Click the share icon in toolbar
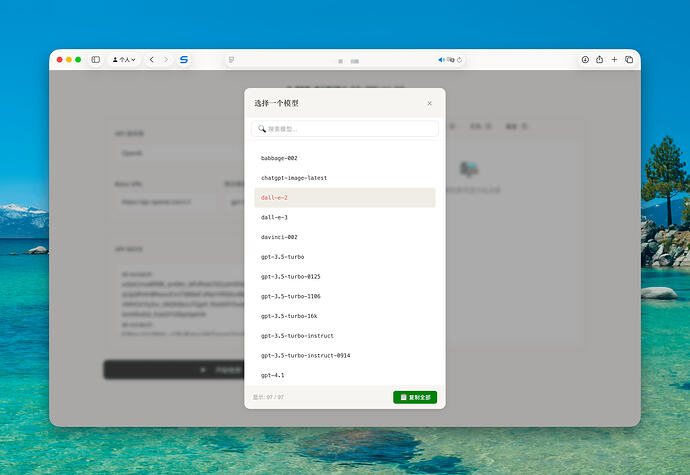The height and width of the screenshot is (475, 690). click(600, 59)
